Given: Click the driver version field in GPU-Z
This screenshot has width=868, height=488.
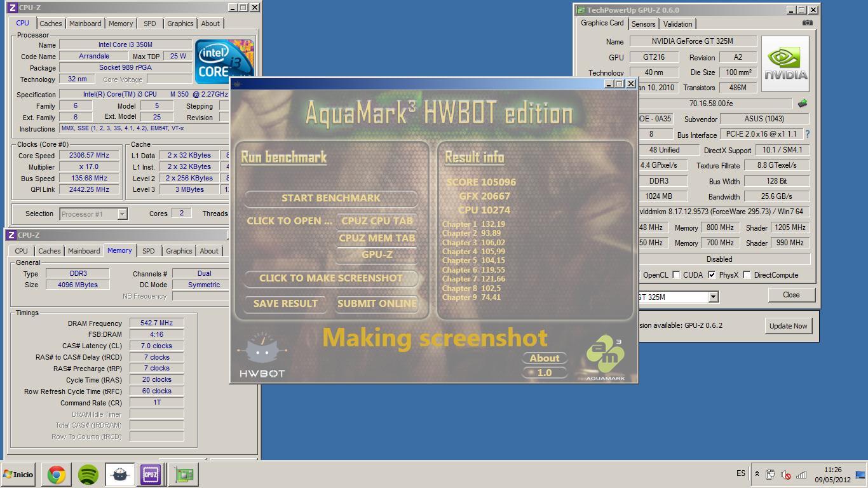Looking at the screenshot, I should tap(724, 212).
